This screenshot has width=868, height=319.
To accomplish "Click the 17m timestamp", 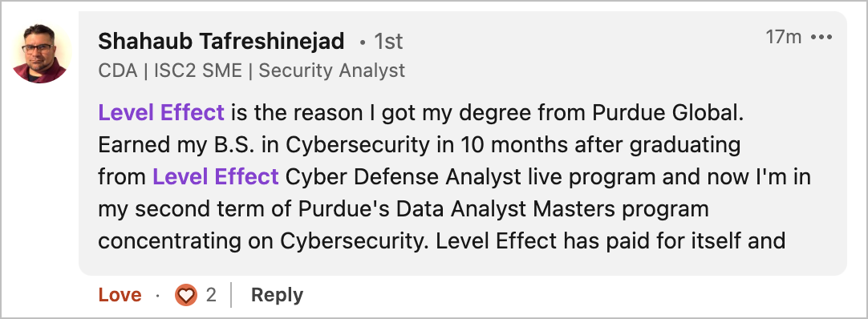I will pos(783,37).
